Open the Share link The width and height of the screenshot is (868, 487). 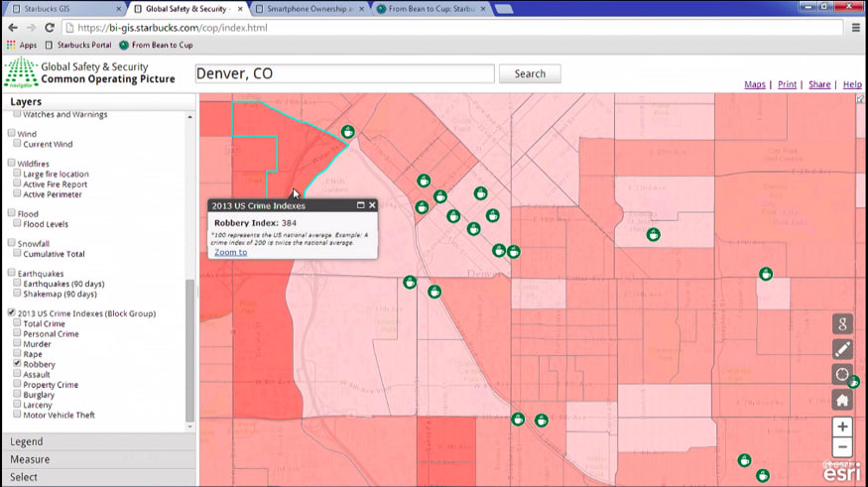point(819,84)
